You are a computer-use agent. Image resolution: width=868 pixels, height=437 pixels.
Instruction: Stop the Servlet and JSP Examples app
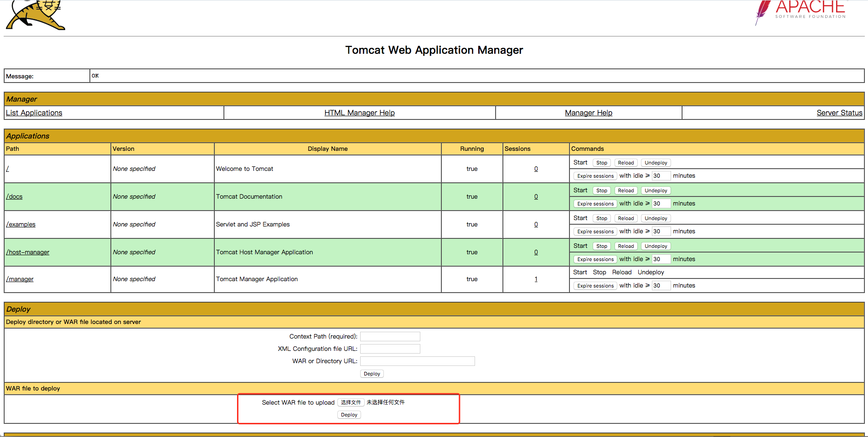point(602,218)
